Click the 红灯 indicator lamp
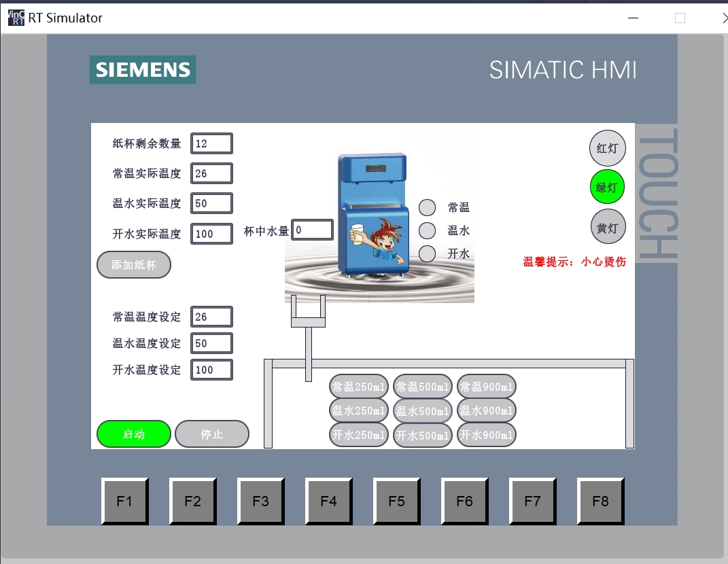728x564 pixels. pyautogui.click(x=607, y=148)
